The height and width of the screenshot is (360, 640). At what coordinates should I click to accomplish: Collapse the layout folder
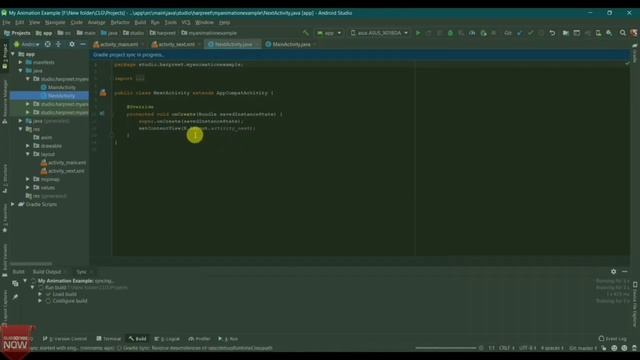(x=28, y=154)
